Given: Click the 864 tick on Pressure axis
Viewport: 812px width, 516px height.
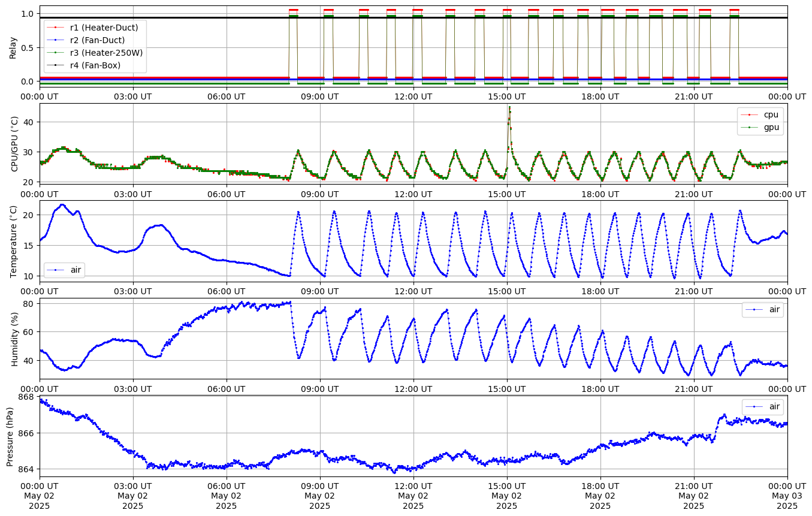Looking at the screenshot, I should tap(27, 469).
